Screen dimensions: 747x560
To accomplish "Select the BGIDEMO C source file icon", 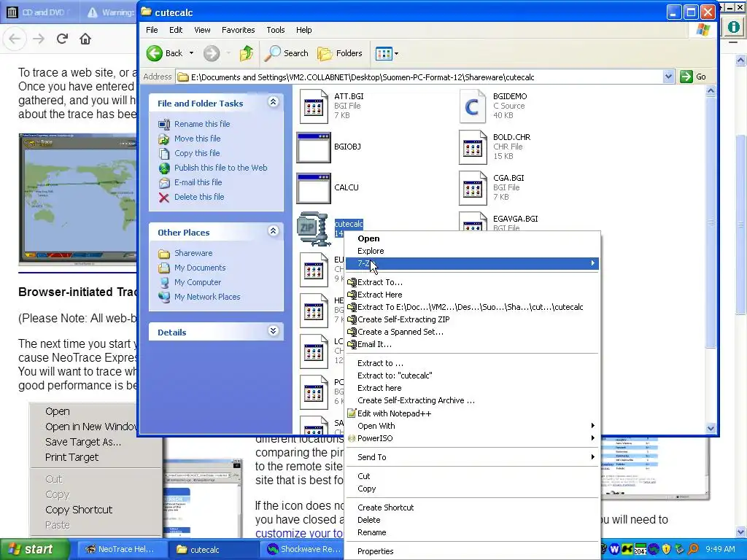I will [472, 106].
